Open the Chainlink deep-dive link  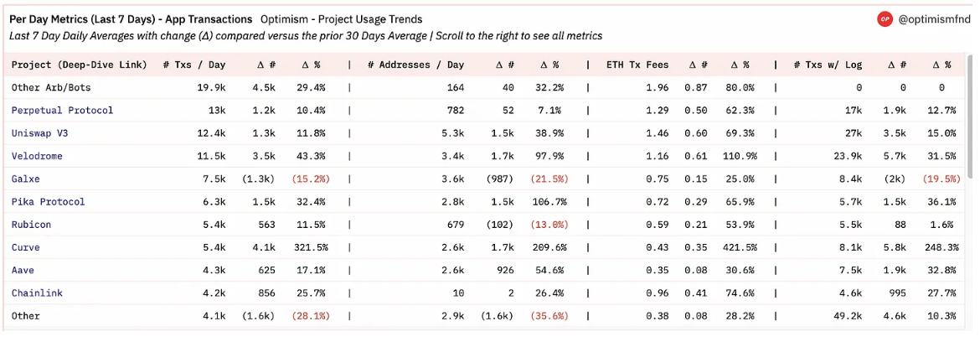click(37, 293)
